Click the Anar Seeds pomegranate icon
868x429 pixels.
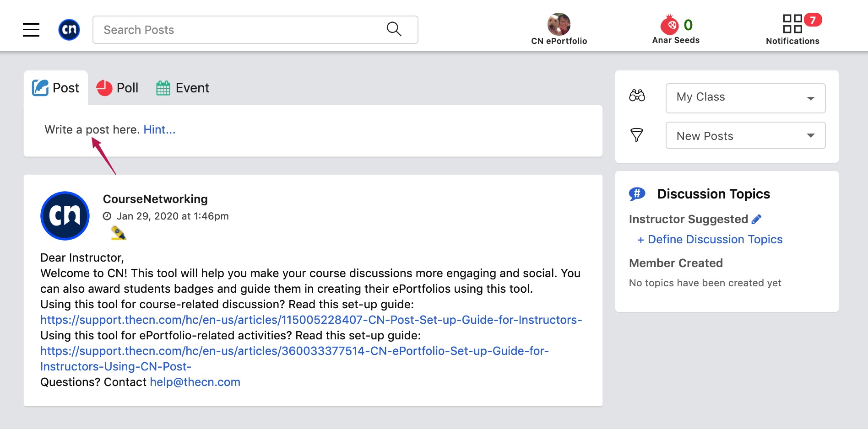point(670,25)
